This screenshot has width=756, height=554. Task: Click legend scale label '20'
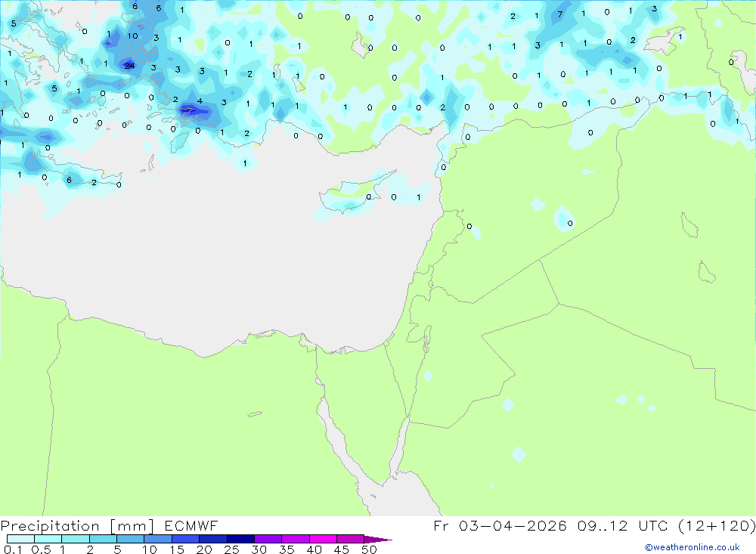point(204,549)
